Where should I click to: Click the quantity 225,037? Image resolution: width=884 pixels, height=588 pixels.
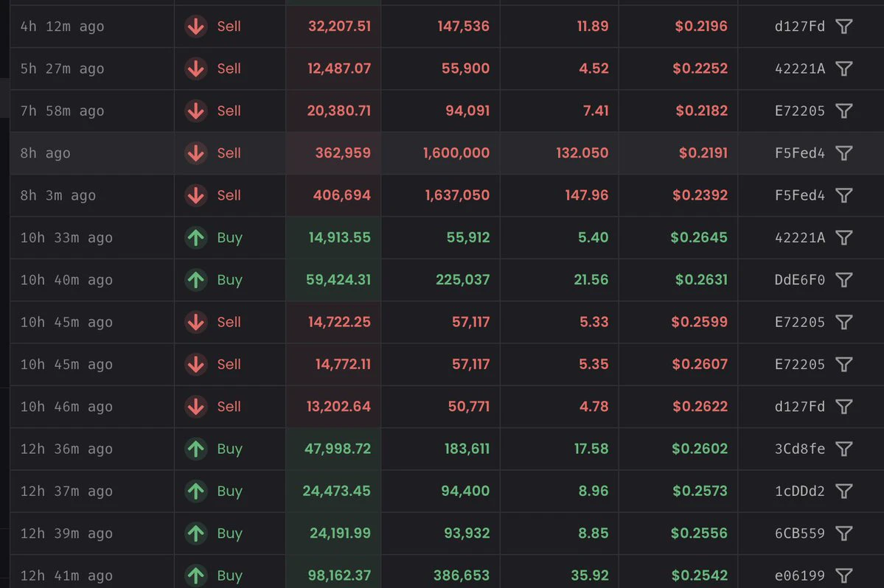pyautogui.click(x=462, y=280)
